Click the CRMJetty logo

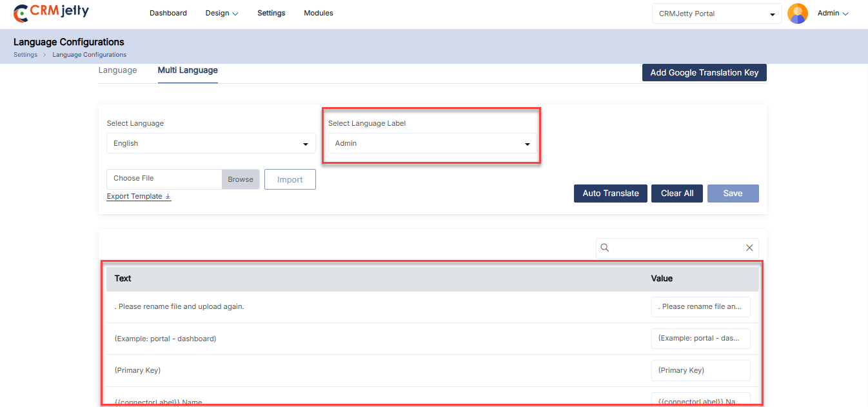52,12
